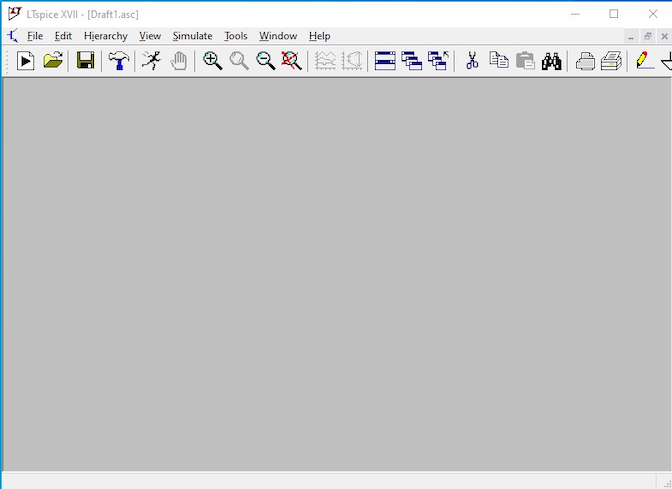Open the Tools menu
The height and width of the screenshot is (489, 672).
coord(236,36)
